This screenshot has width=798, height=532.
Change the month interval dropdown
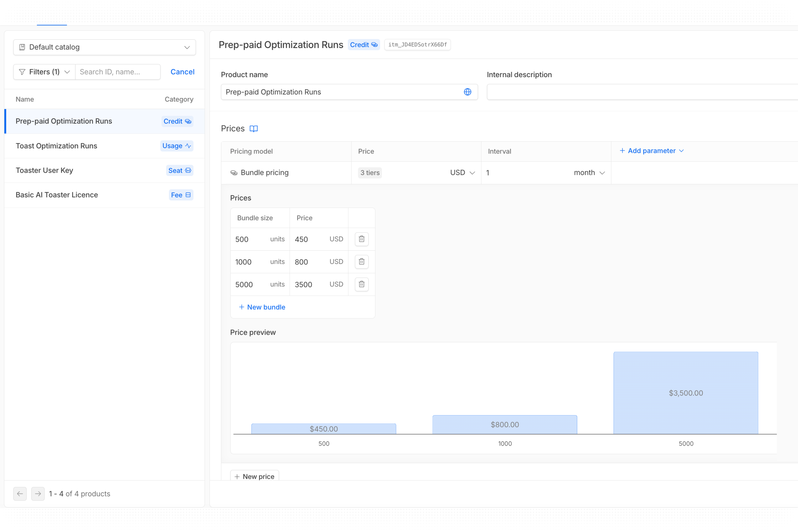point(589,173)
